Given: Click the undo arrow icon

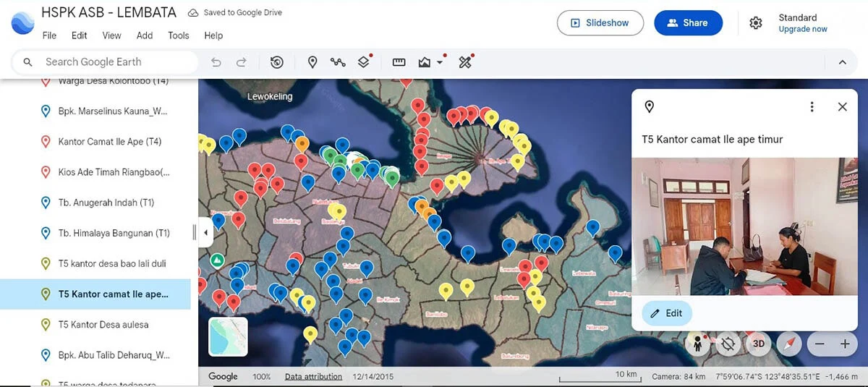Looking at the screenshot, I should point(216,62).
